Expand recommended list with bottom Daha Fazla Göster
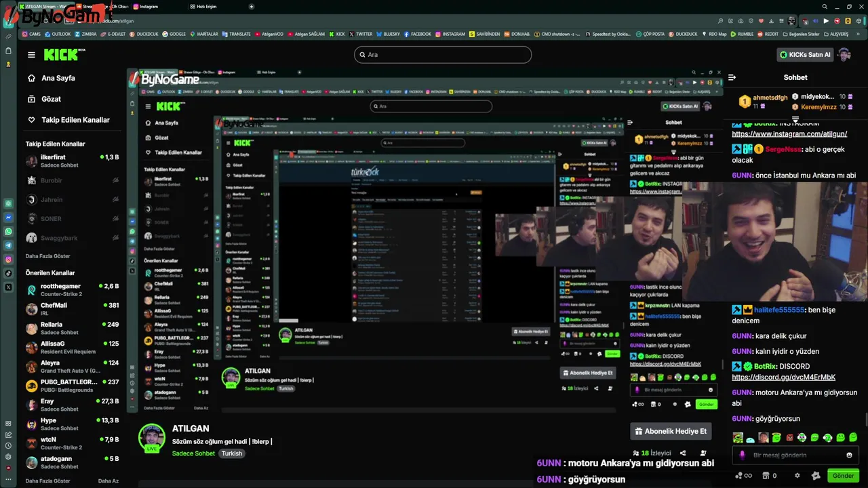 [x=47, y=481]
